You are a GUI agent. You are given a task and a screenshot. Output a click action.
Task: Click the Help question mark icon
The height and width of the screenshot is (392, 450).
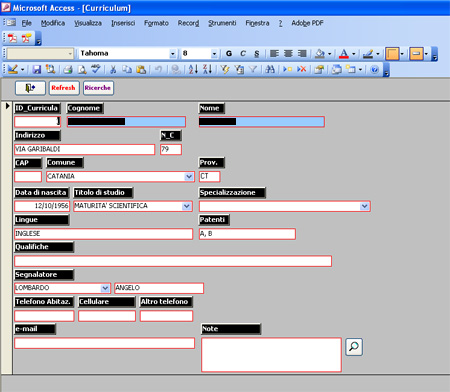pos(375,69)
